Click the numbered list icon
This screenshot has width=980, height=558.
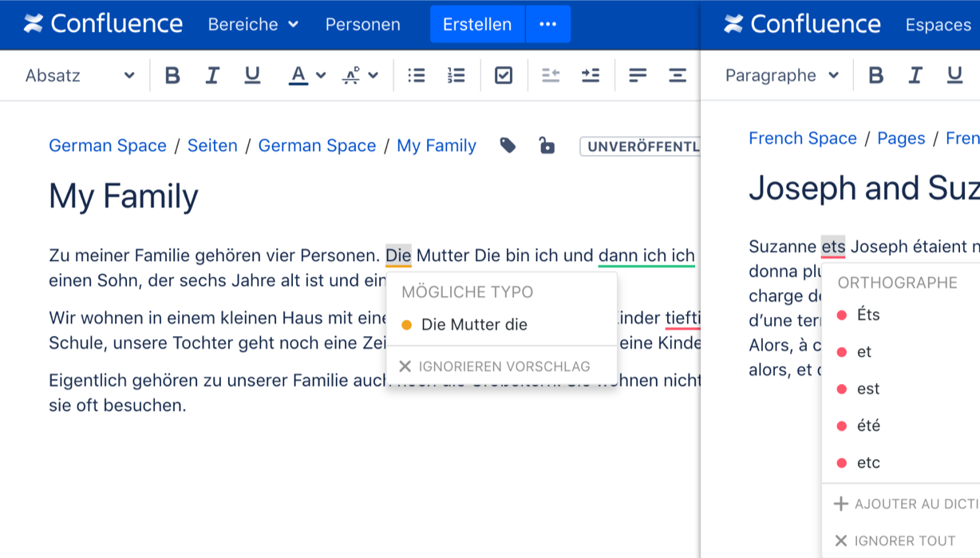coord(456,76)
